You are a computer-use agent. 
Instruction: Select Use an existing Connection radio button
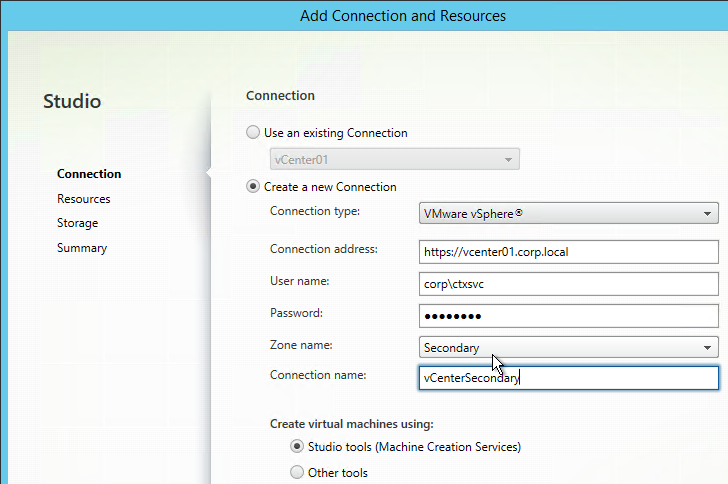click(x=253, y=133)
